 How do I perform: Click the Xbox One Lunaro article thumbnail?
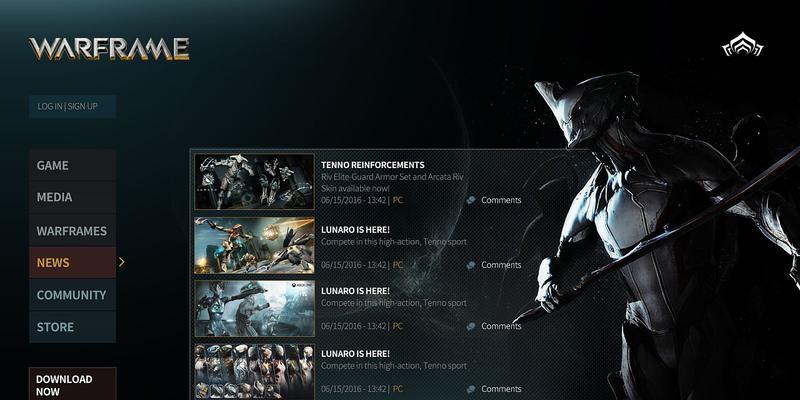[254, 308]
